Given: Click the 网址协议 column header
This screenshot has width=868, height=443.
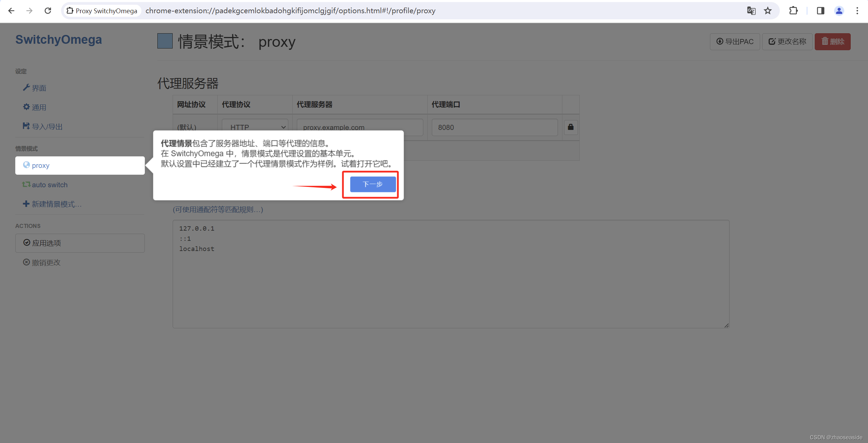Looking at the screenshot, I should pyautogui.click(x=191, y=104).
